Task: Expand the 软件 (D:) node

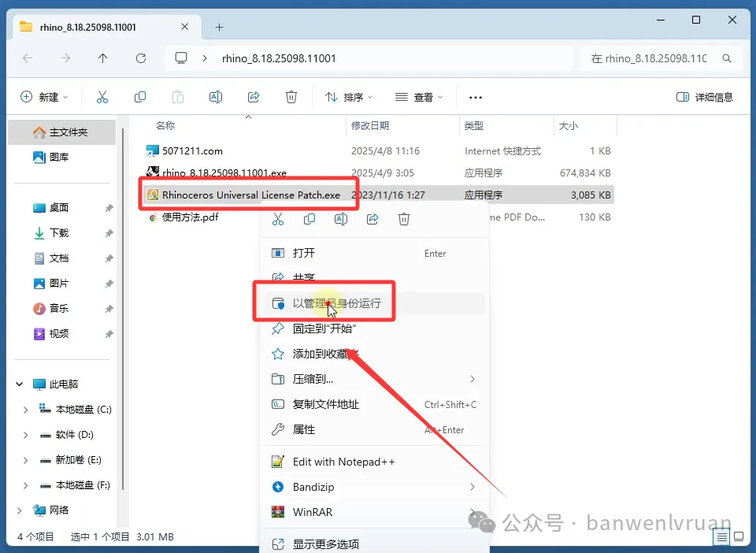Action: coord(25,435)
